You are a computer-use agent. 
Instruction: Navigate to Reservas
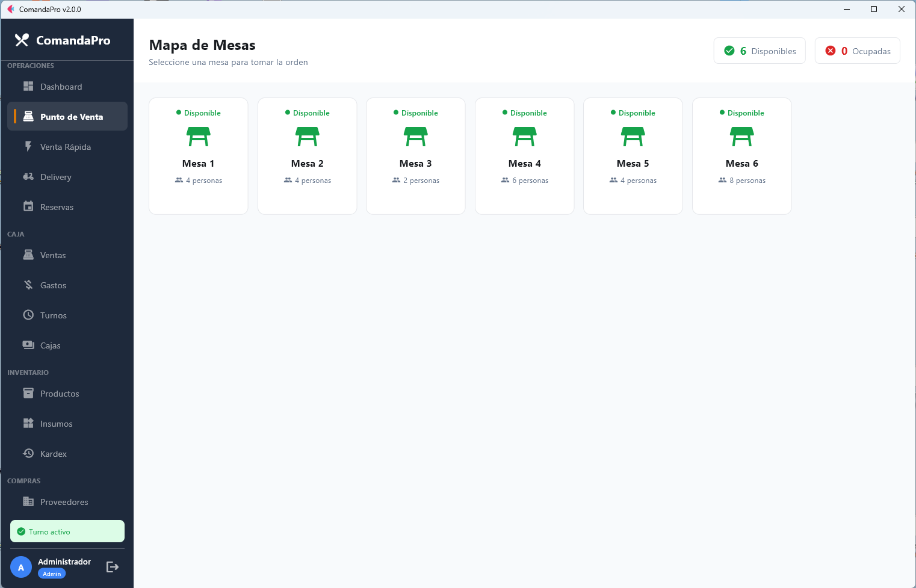tap(67, 206)
